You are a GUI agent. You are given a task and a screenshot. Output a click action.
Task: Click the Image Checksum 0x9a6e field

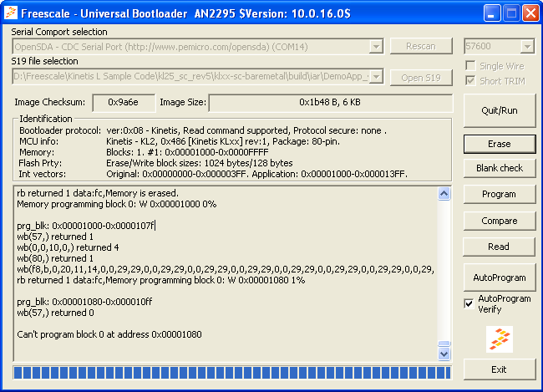coord(124,102)
